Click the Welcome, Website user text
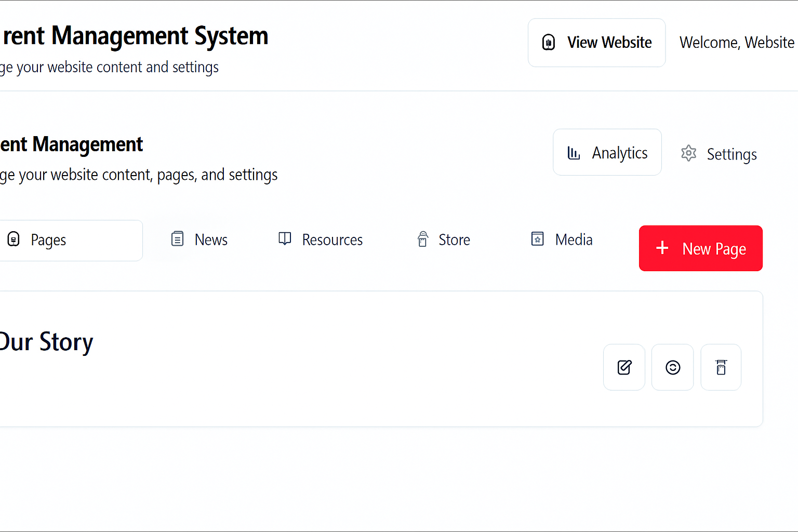This screenshot has width=798, height=532. (x=737, y=43)
